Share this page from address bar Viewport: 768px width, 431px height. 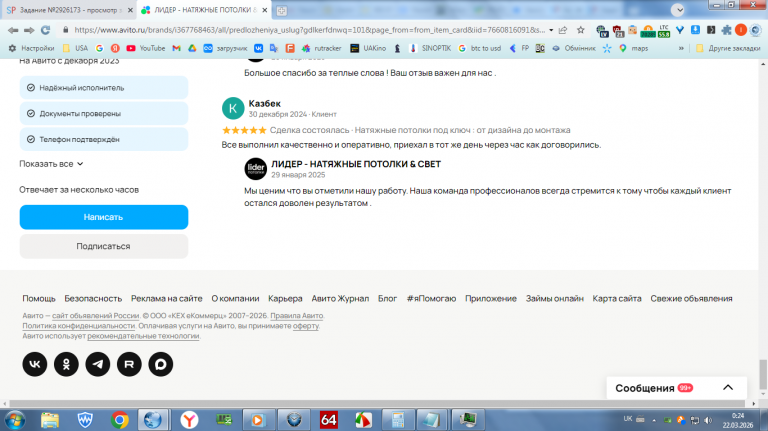(563, 30)
